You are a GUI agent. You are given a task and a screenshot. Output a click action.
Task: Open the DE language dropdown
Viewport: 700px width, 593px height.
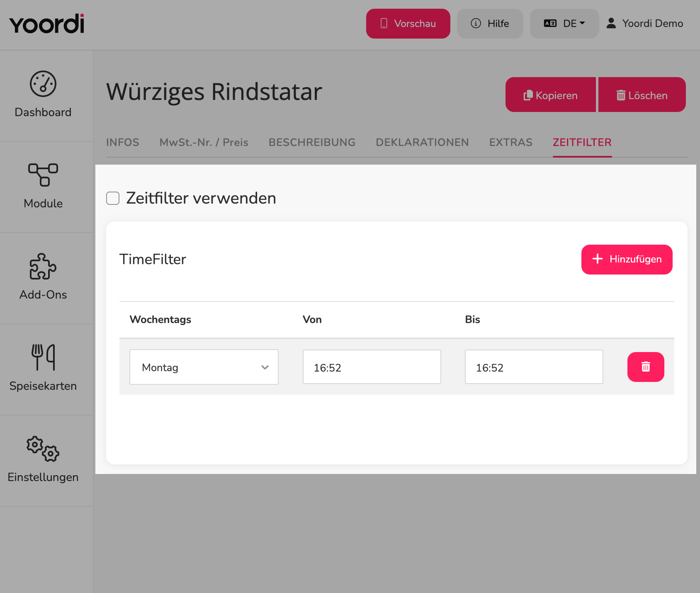(564, 24)
